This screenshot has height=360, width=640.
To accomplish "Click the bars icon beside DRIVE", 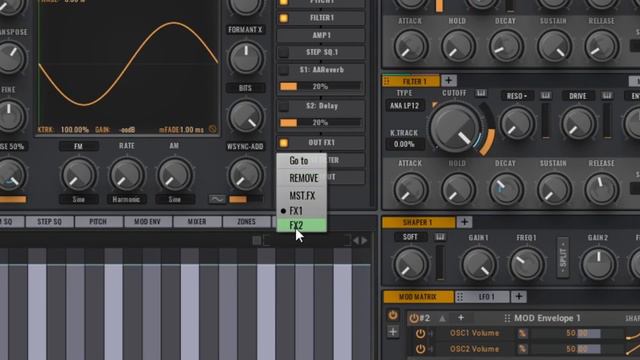I will 607,96.
